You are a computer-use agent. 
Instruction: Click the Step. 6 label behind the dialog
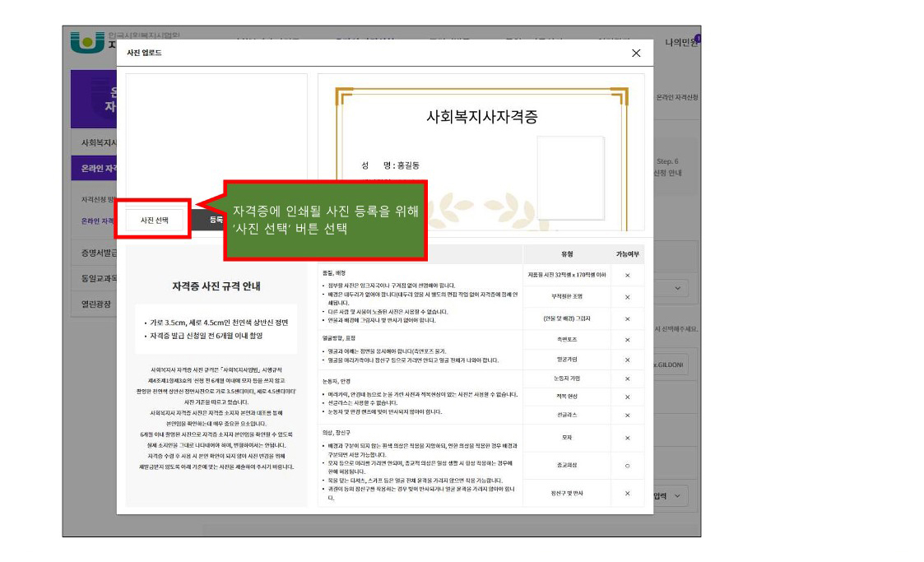coord(667,161)
